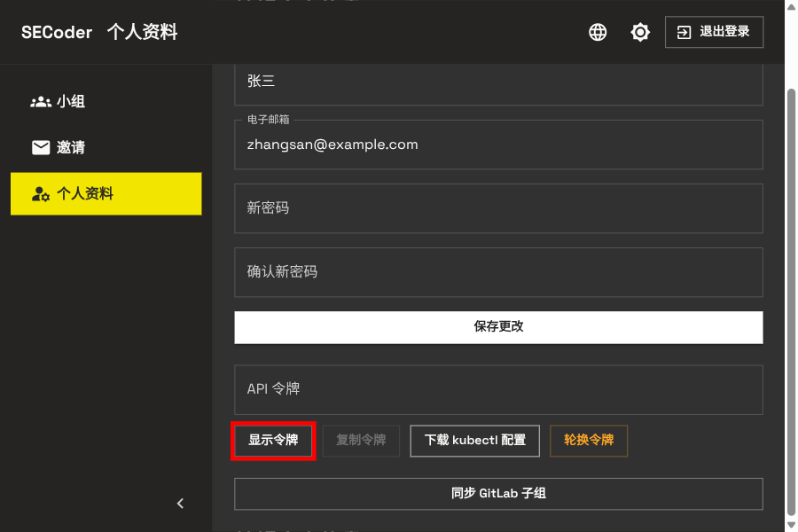
Task: Open the 邀请 invitations menu item
Action: tap(106, 148)
